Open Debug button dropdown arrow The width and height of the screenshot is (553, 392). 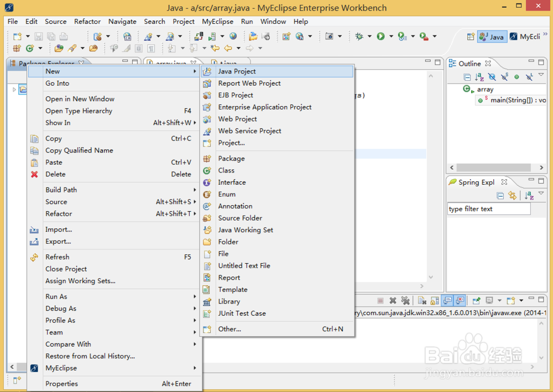369,36
